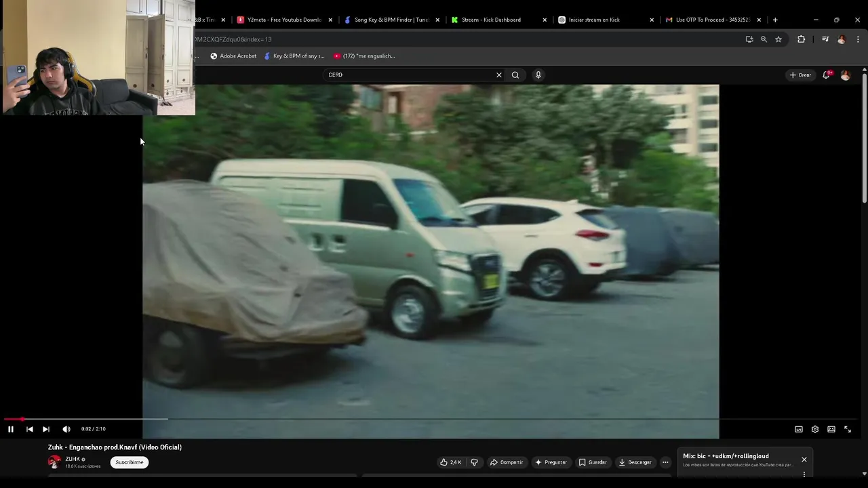Switch to the Use OTP To Proceed Gmail tab
Viewport: 868px width, 488px height.
tap(708, 20)
